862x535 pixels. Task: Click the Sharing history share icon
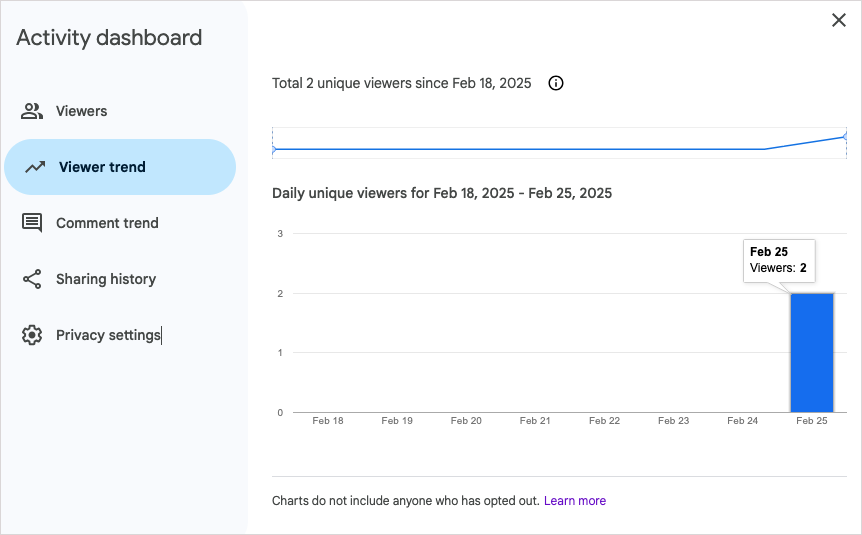(x=32, y=279)
